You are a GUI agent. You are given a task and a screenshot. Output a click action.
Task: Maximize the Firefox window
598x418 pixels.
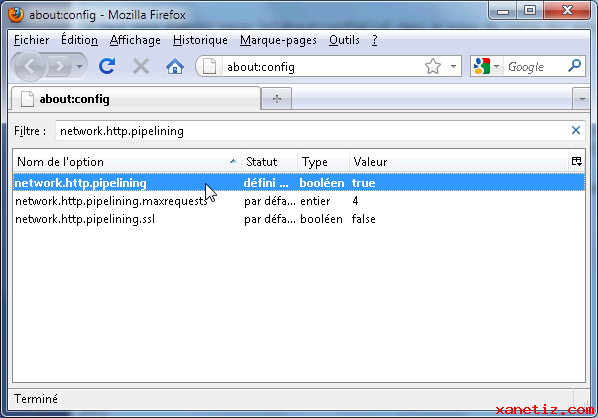click(530, 11)
